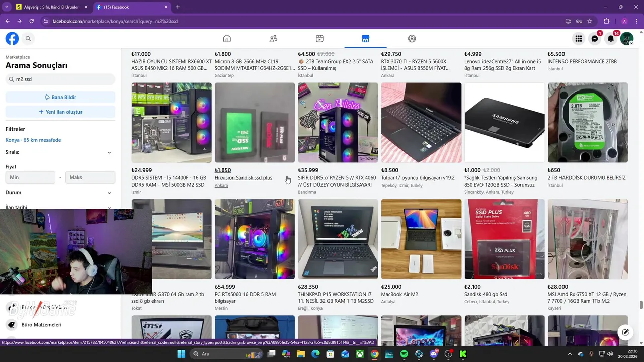Click the m2 ssd marketplace search field
The width and height of the screenshot is (644, 362).
[x=60, y=79]
